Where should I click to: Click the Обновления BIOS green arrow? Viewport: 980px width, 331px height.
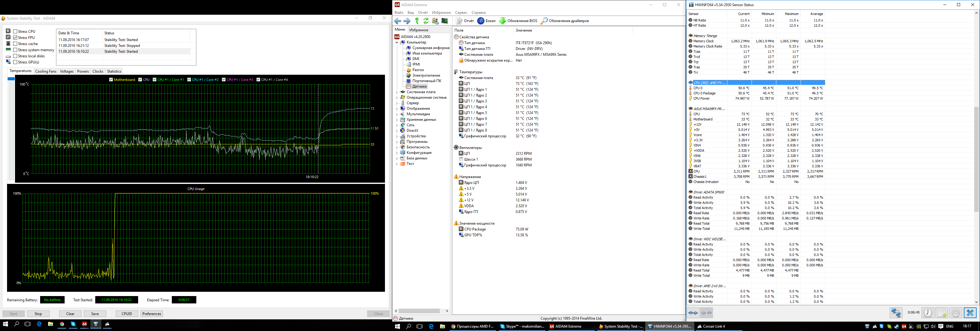tap(503, 21)
